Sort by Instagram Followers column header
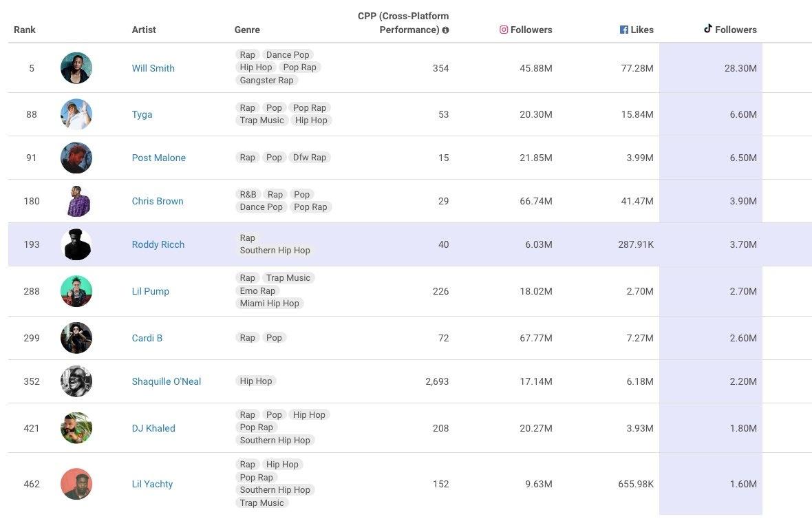The image size is (812, 519). 526,30
